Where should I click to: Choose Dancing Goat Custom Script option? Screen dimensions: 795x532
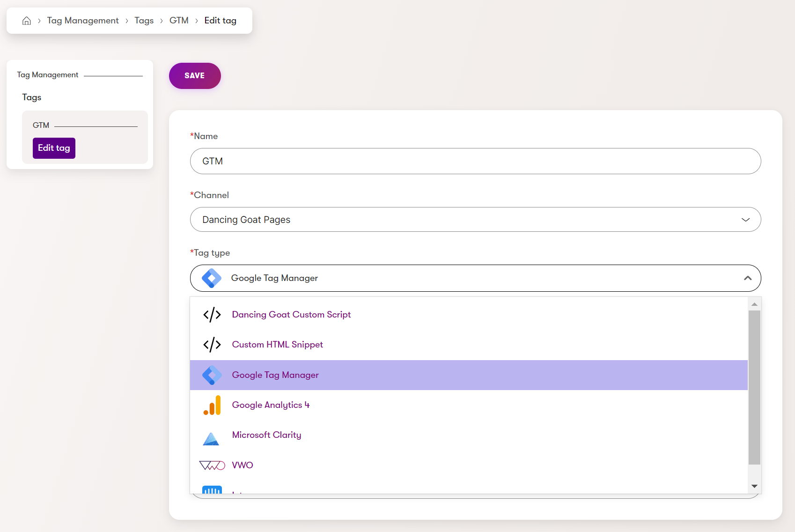tap(469, 315)
